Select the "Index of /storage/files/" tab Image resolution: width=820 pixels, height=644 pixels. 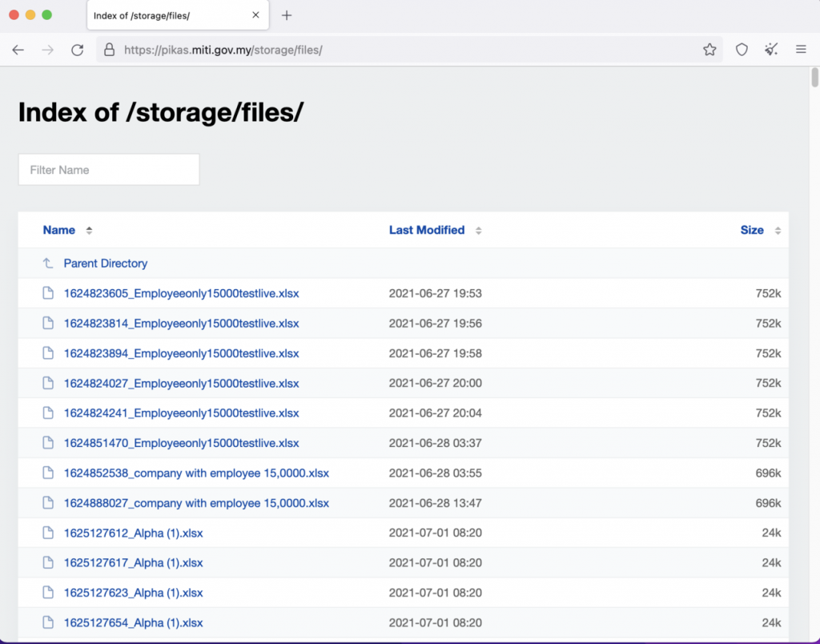pyautogui.click(x=168, y=15)
